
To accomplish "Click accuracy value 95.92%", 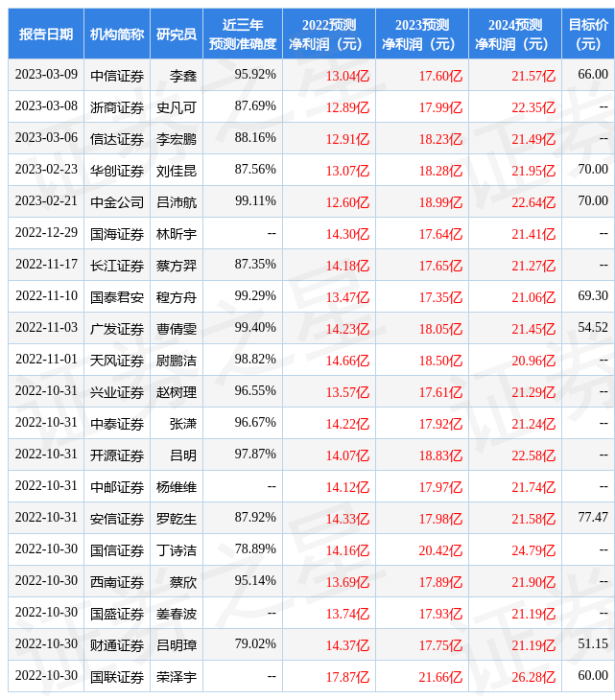I will [x=255, y=75].
